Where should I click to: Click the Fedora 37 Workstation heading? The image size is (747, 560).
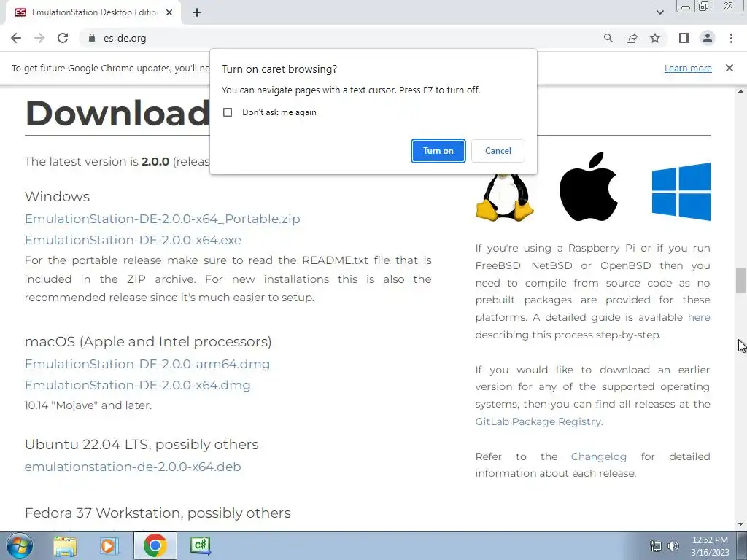tap(158, 513)
